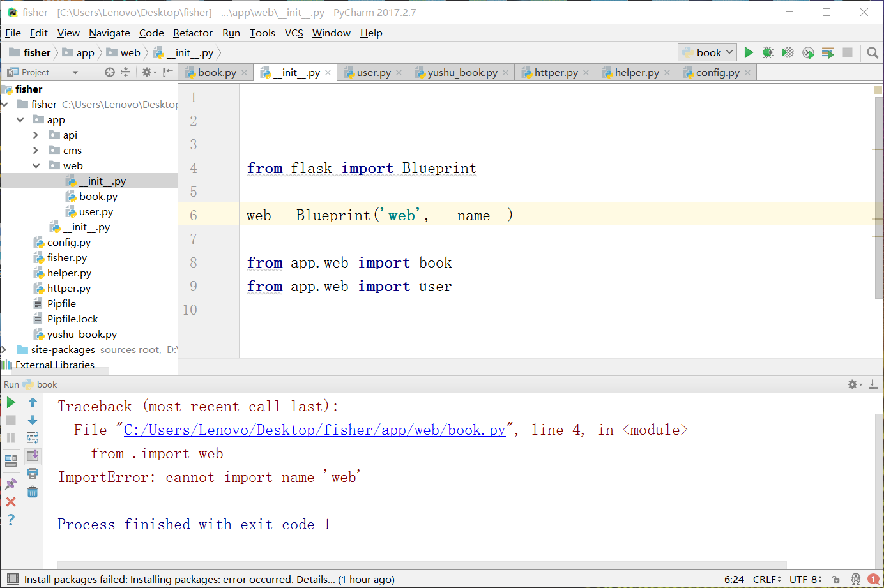Click fisher breadcrumb in navigation bar
This screenshot has width=884, height=588.
pyautogui.click(x=31, y=52)
